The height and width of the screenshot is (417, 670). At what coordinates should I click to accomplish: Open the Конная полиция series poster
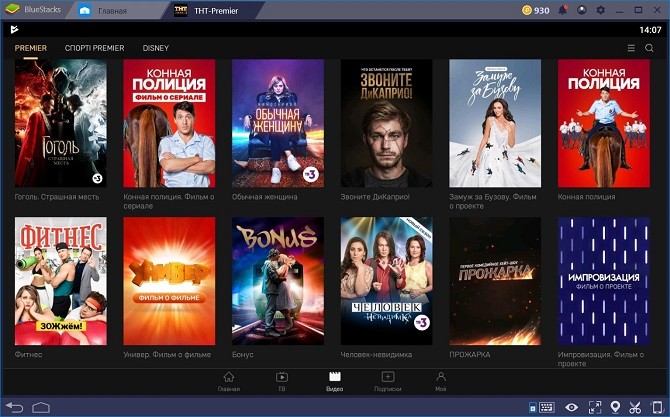[604, 123]
